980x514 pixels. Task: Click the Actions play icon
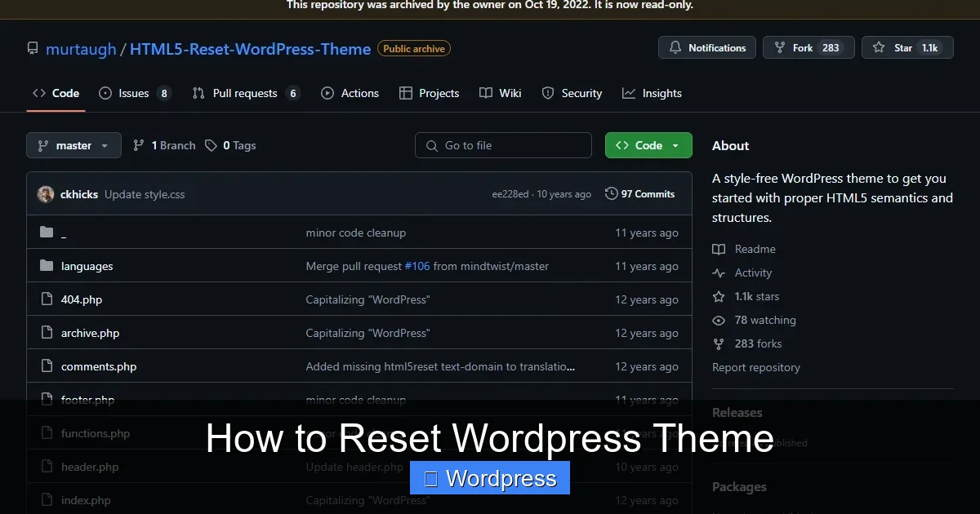point(327,93)
